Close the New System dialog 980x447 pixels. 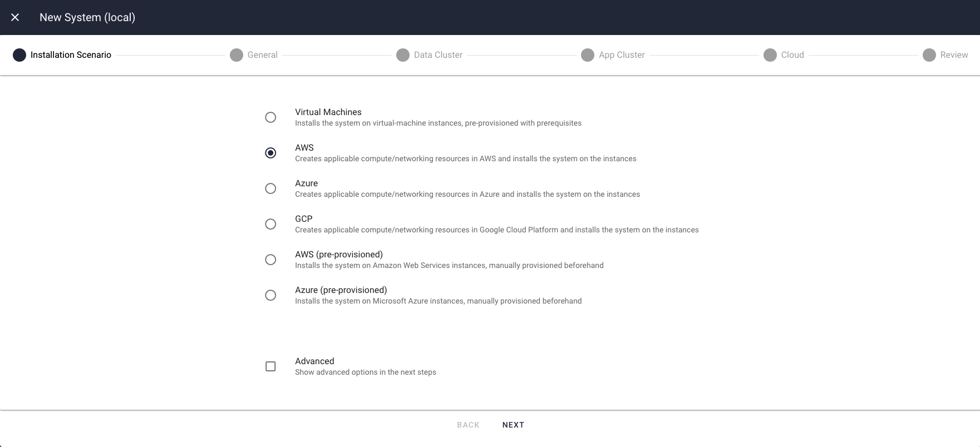coord(15,17)
